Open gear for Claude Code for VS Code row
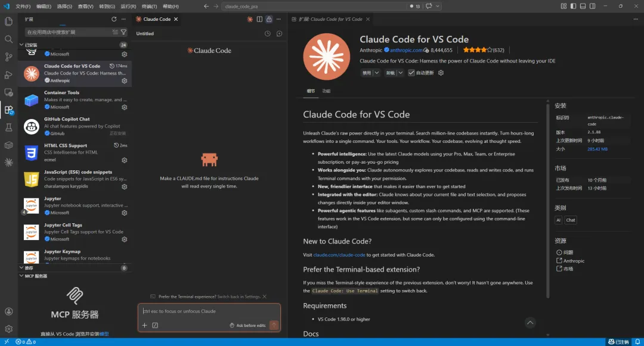 coord(125,81)
